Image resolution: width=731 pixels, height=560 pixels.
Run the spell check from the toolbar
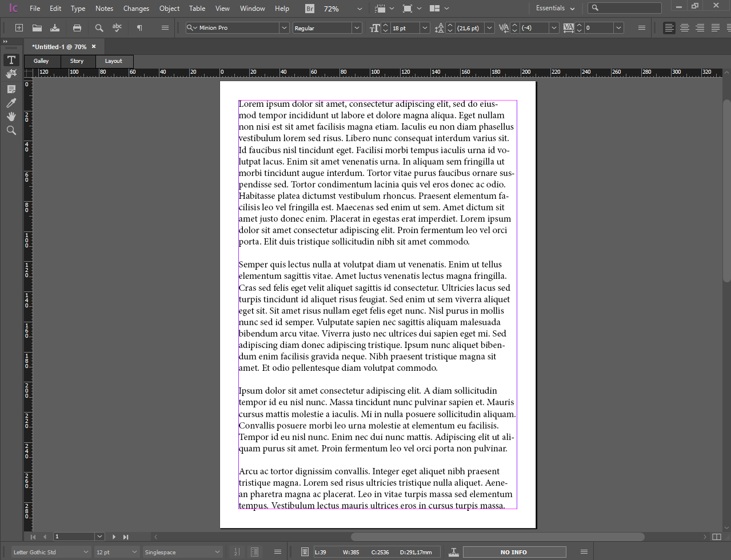[118, 27]
